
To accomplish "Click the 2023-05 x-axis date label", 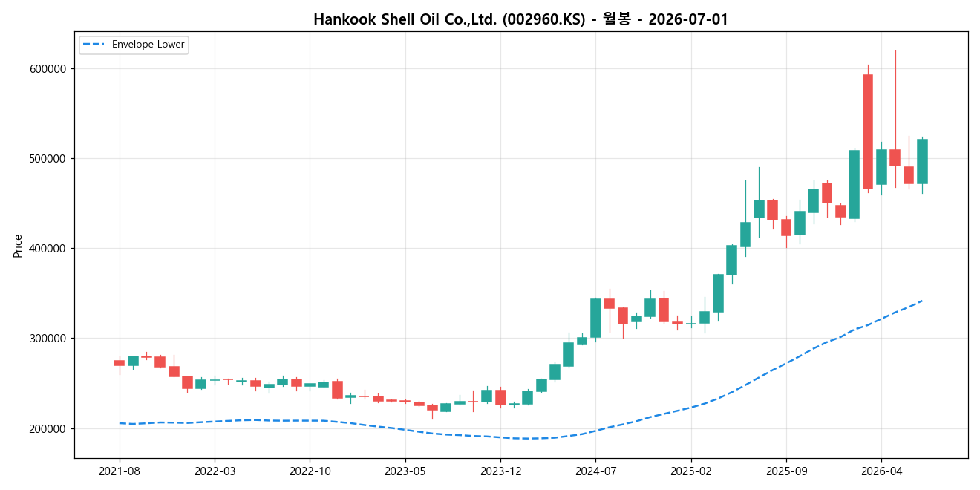I will coord(405,471).
